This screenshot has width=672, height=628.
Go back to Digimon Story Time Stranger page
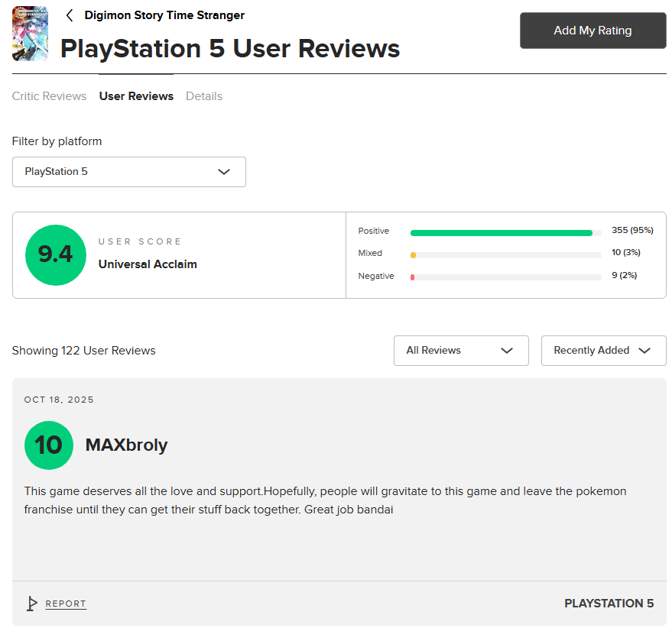[164, 15]
